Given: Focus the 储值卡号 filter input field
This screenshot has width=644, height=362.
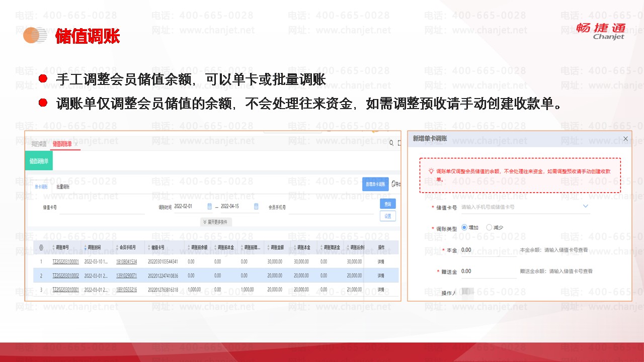Looking at the screenshot, I should [x=102, y=207].
